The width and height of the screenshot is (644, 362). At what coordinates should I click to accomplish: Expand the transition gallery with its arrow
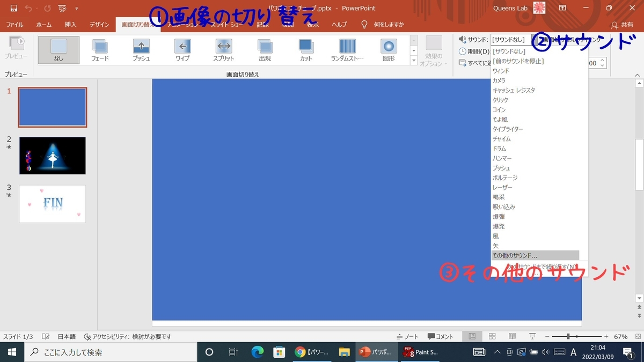click(413, 60)
